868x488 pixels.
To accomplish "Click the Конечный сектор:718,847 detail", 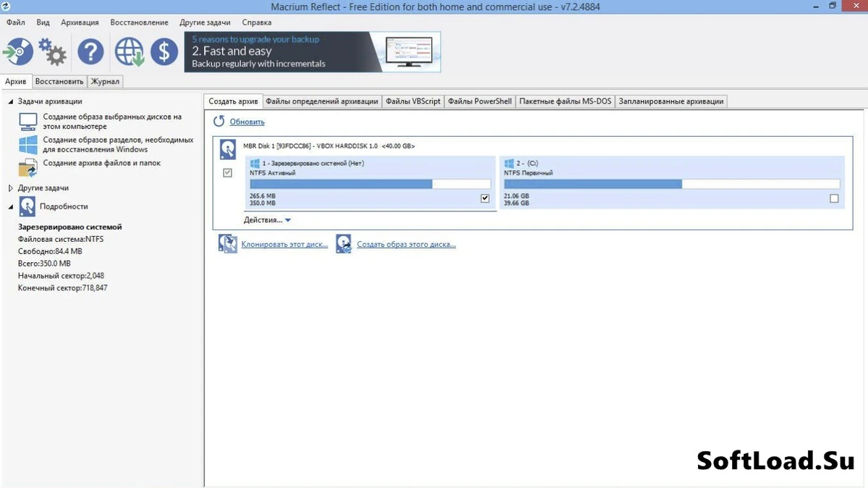I will point(63,288).
